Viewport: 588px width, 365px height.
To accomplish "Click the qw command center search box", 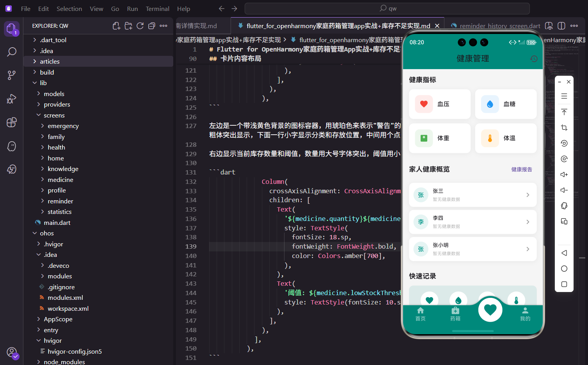I will click(387, 9).
